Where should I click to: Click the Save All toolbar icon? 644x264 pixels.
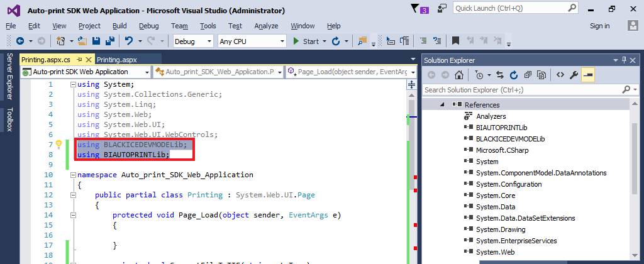pyautogui.click(x=109, y=41)
